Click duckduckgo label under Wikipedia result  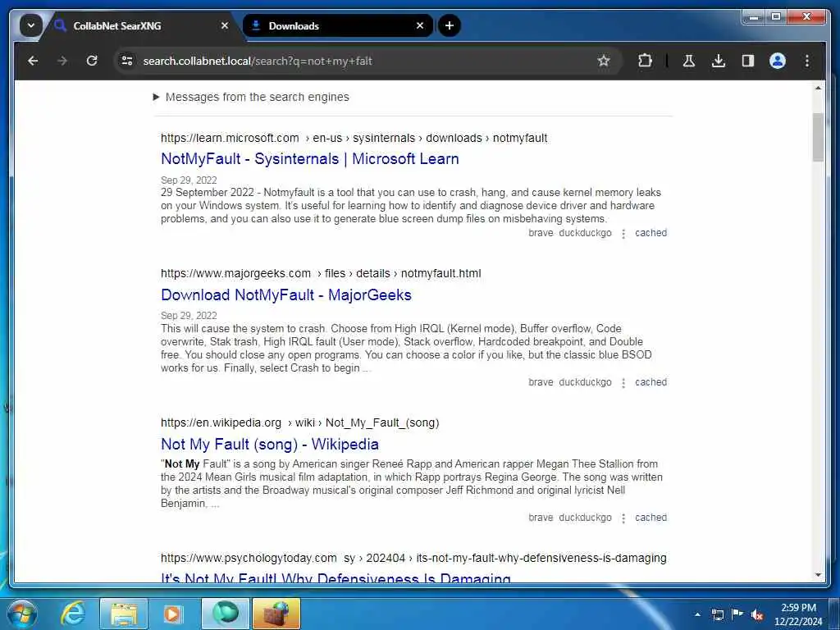click(x=585, y=518)
